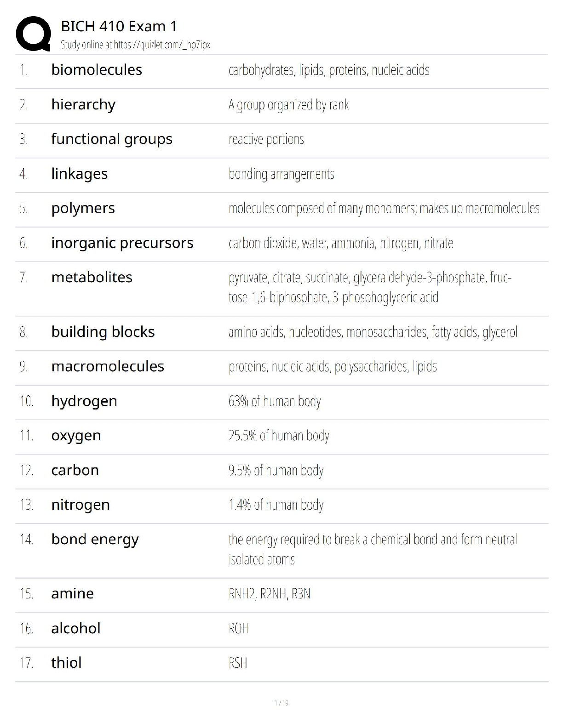Select the oxygen term
This screenshot has height=728, width=563.
point(76,435)
